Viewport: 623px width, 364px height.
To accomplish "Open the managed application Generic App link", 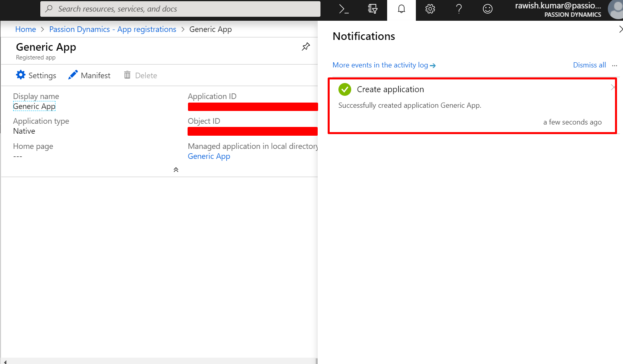I will [x=209, y=156].
